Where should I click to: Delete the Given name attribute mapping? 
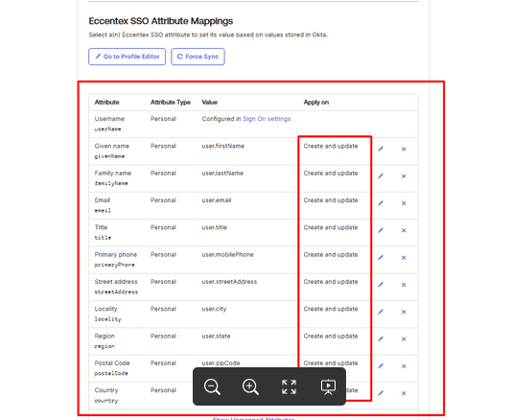(404, 149)
